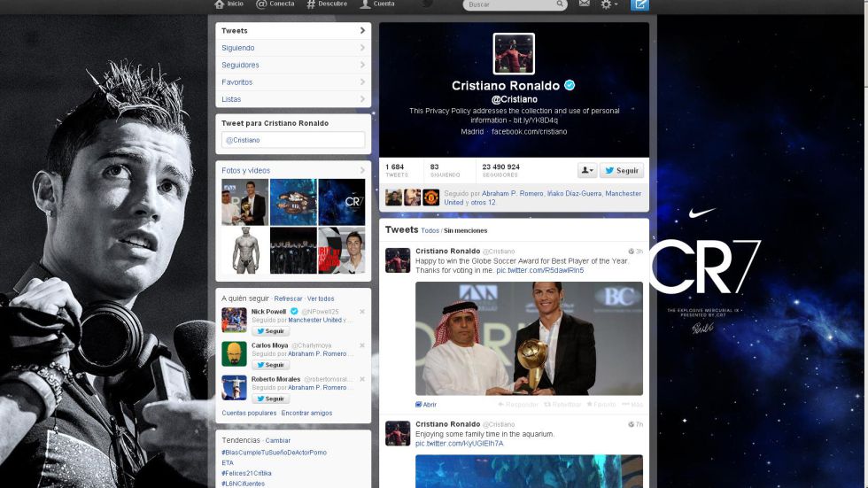Open pic.twitter.com/R5dawlRln5 link
This screenshot has height=488, width=868.
539,270
